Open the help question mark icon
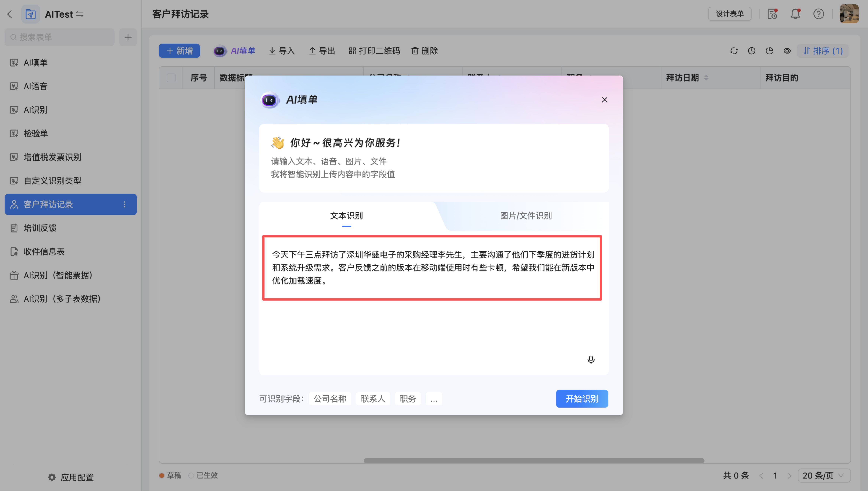The image size is (868, 491). point(818,14)
